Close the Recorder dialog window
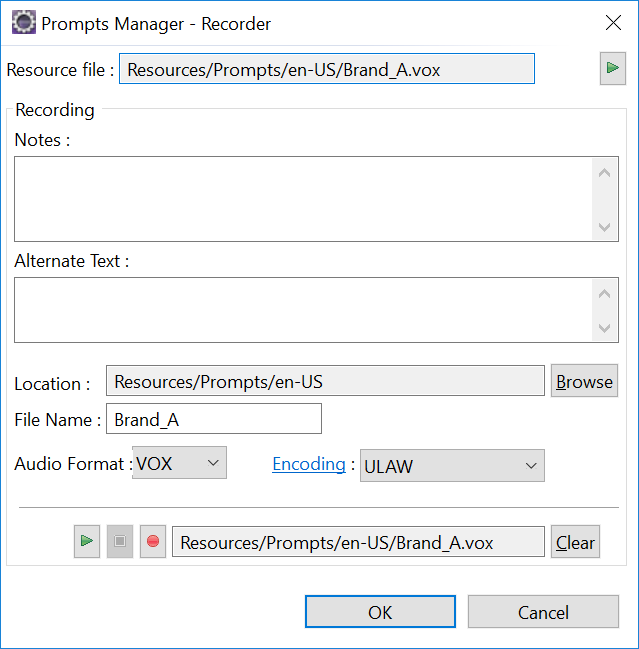Image resolution: width=639 pixels, height=649 pixels. click(x=613, y=23)
